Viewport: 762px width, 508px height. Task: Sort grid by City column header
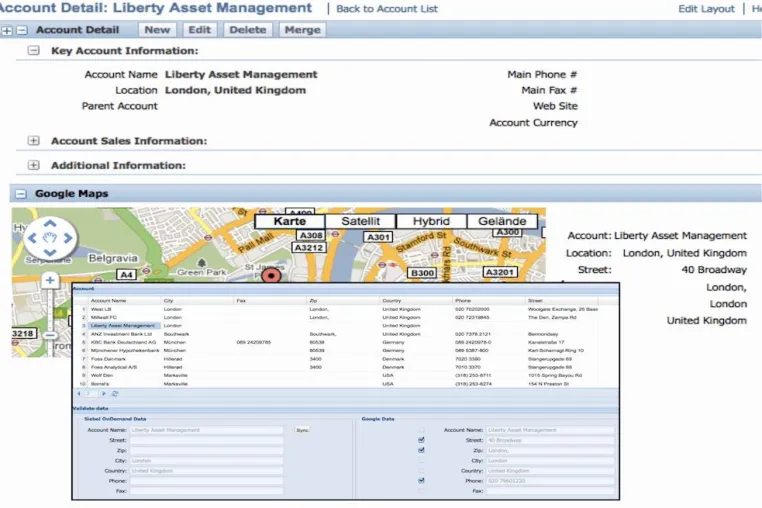coord(197,300)
